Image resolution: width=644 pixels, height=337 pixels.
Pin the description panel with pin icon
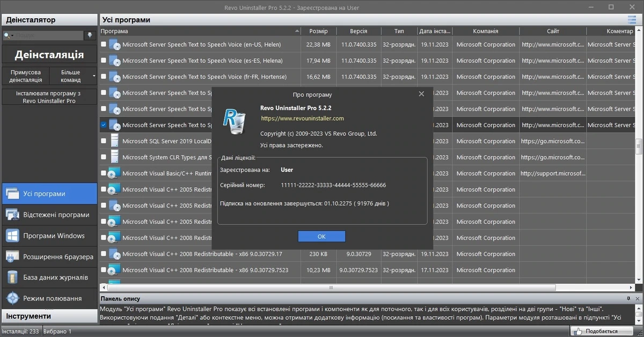point(628,298)
